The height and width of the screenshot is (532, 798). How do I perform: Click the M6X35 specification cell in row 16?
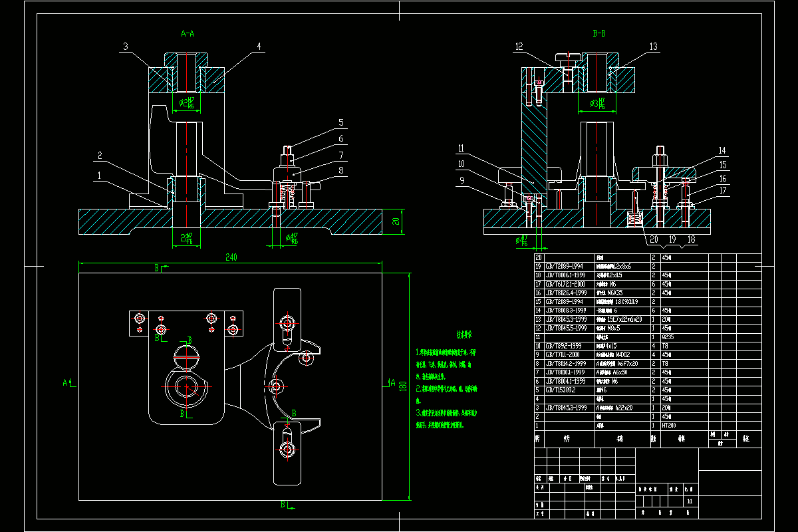(614, 293)
